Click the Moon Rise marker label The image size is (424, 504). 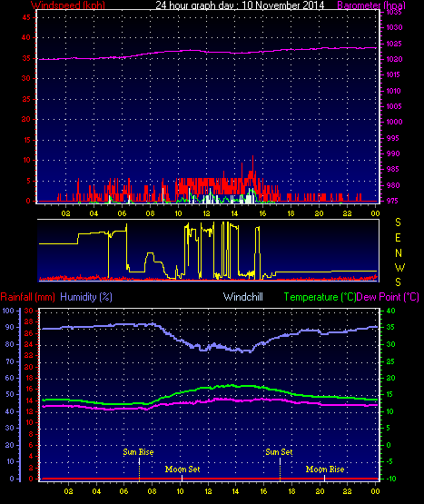point(325,469)
